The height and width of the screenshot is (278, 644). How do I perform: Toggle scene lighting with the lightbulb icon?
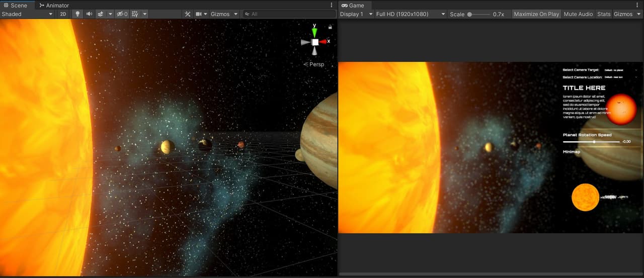click(x=77, y=14)
